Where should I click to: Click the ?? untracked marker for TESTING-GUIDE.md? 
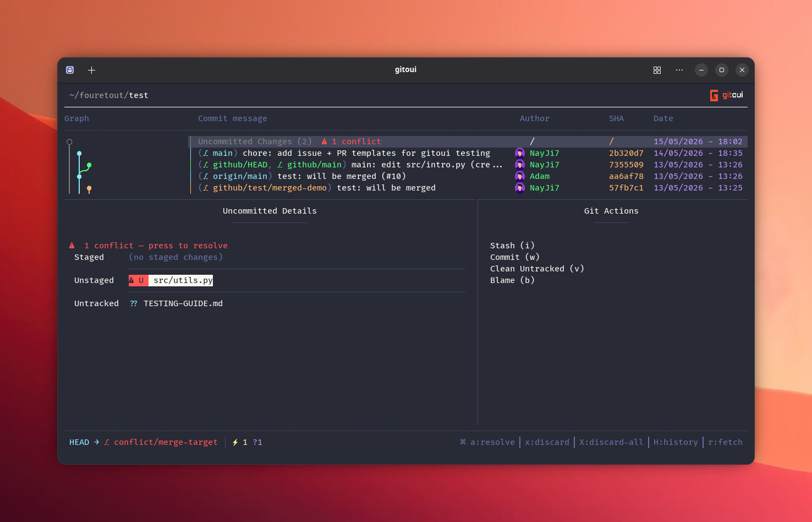pos(134,303)
